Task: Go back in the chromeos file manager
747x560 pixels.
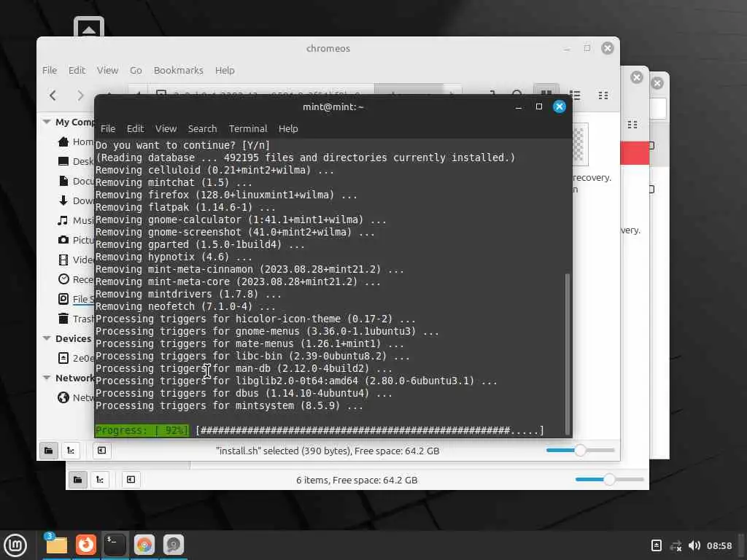Action: click(53, 96)
